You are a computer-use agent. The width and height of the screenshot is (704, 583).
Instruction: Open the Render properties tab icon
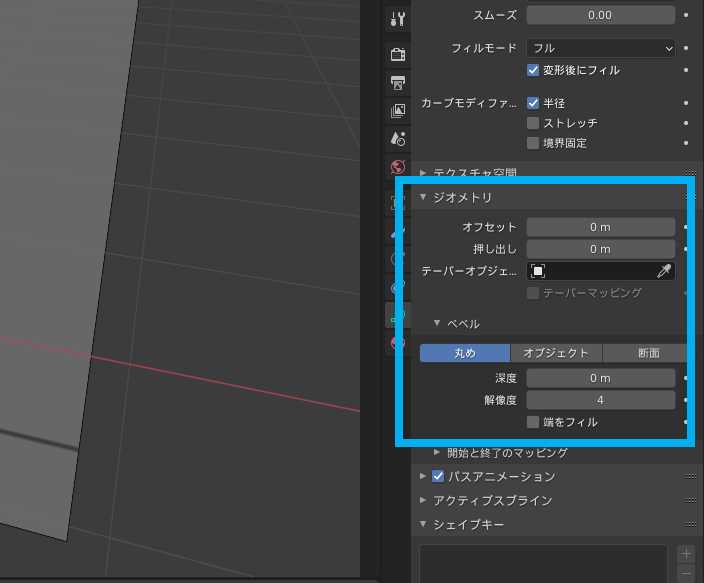click(x=398, y=55)
